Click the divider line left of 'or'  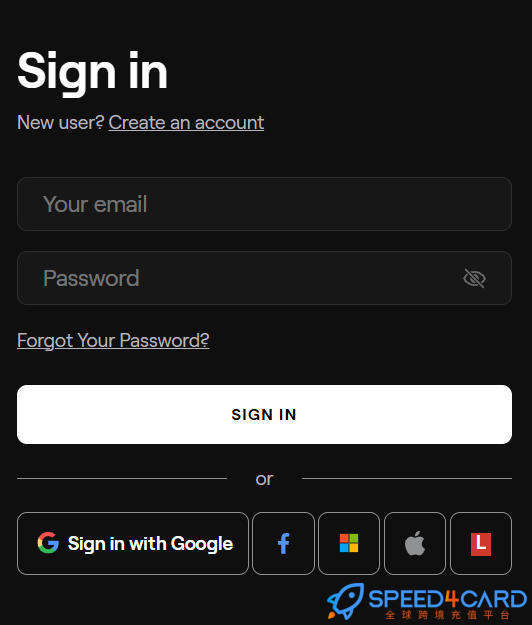click(122, 478)
